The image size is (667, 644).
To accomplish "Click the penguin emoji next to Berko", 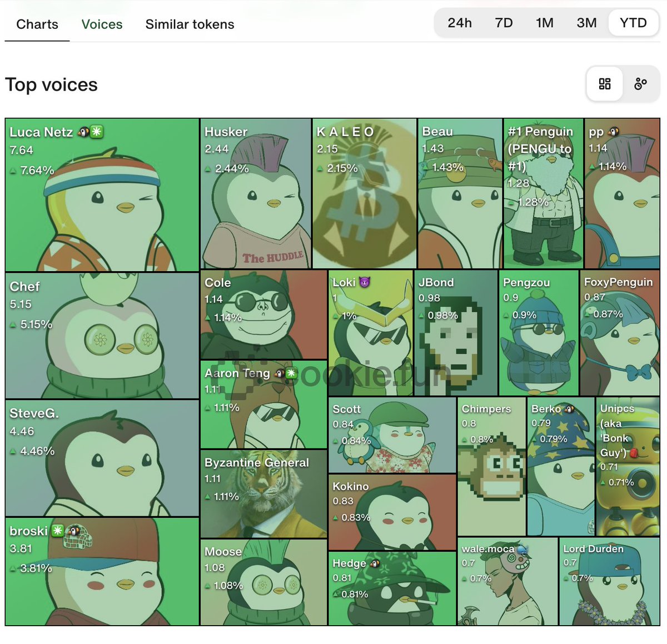I will tap(570, 409).
